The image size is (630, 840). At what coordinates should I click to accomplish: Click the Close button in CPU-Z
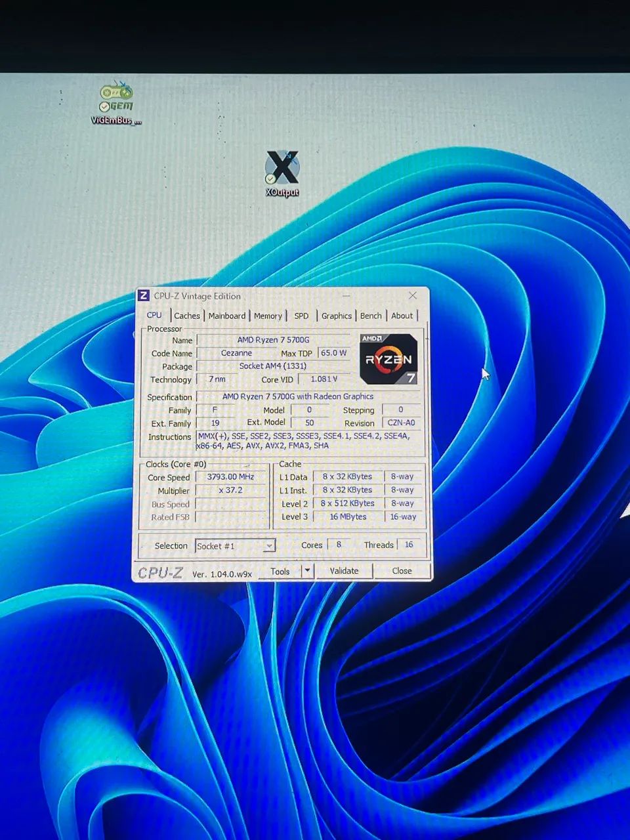tap(402, 571)
